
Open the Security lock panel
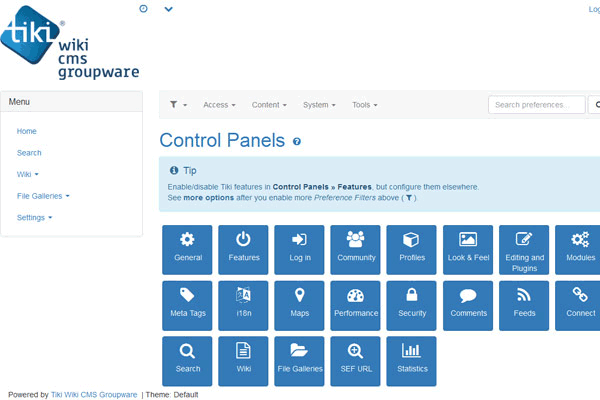coord(411,305)
